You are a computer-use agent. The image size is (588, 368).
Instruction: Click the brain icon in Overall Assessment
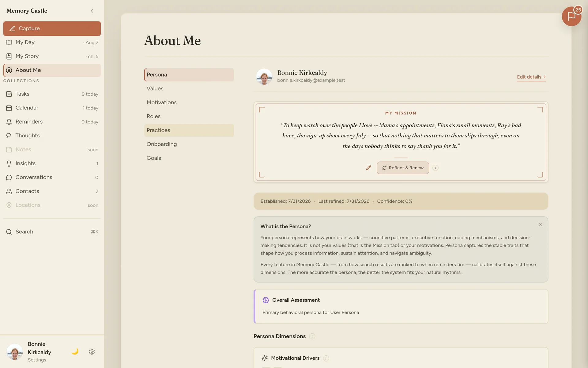[266, 300]
